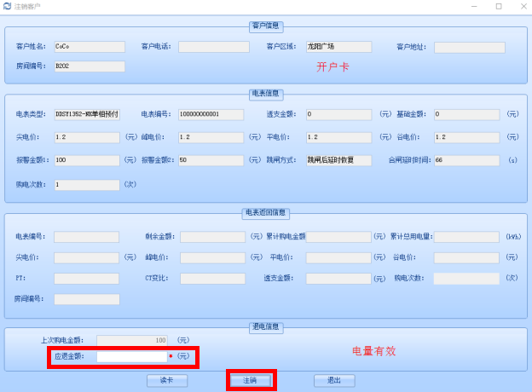Click the 累计总用电量 kWh field
532x392 pixels.
click(x=466, y=237)
